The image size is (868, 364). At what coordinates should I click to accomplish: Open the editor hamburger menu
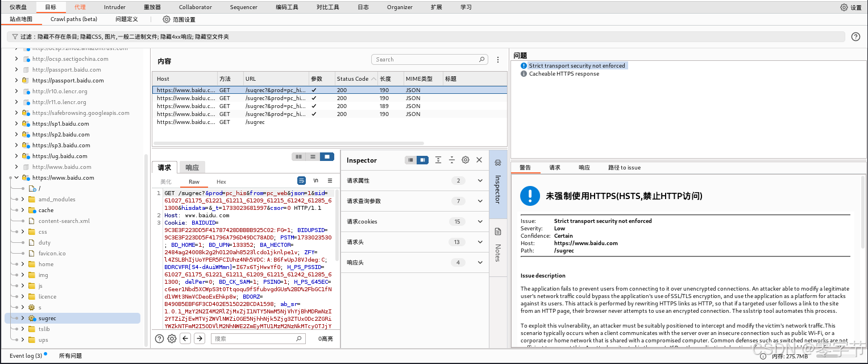(330, 180)
